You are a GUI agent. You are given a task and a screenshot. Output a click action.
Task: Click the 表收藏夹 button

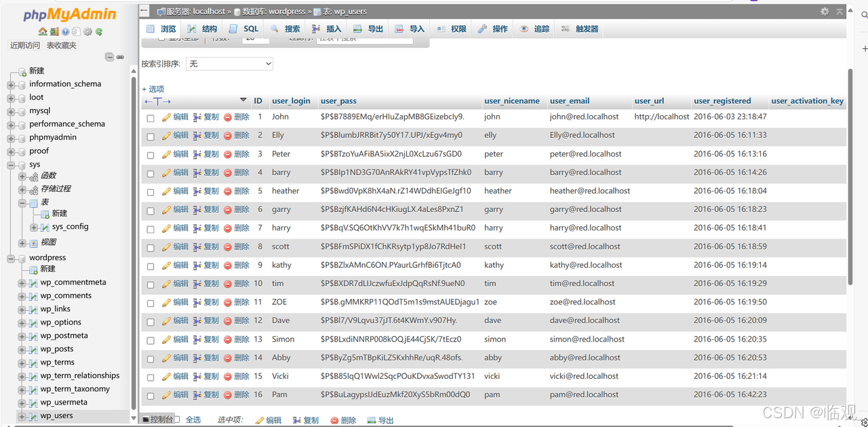(x=62, y=45)
